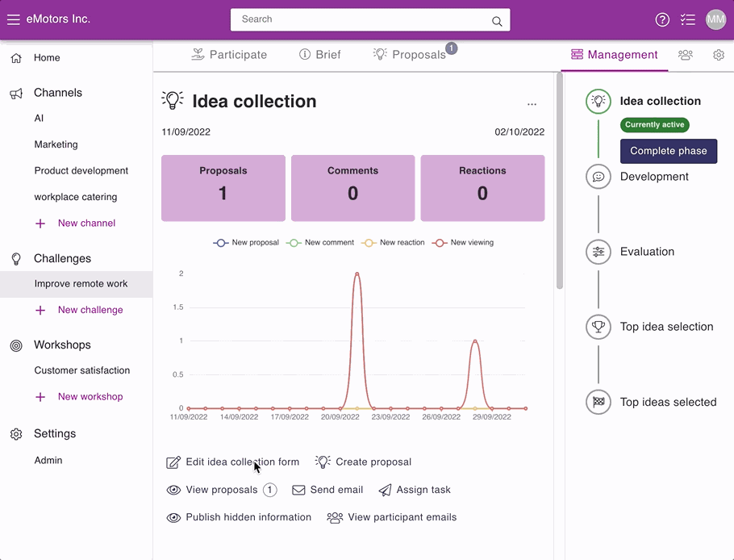The width and height of the screenshot is (734, 560).
Task: Switch to the Brief tab
Action: click(319, 55)
